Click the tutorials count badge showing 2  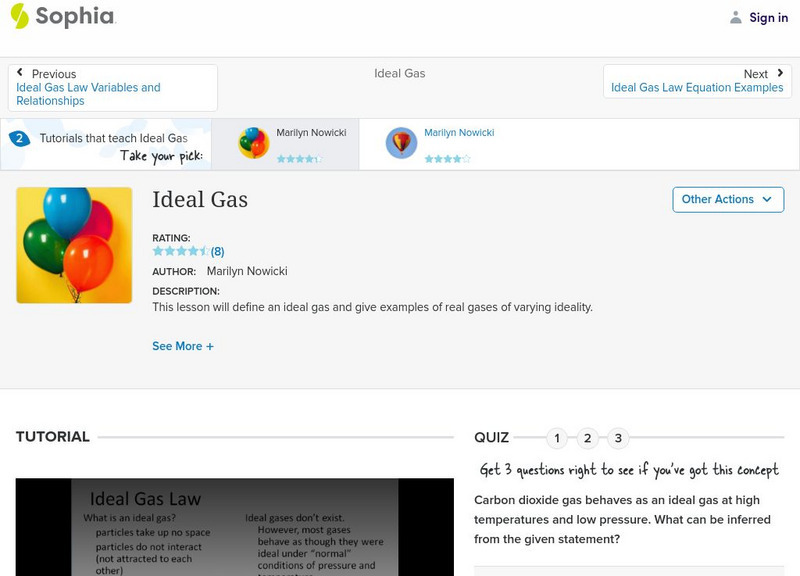(x=16, y=138)
